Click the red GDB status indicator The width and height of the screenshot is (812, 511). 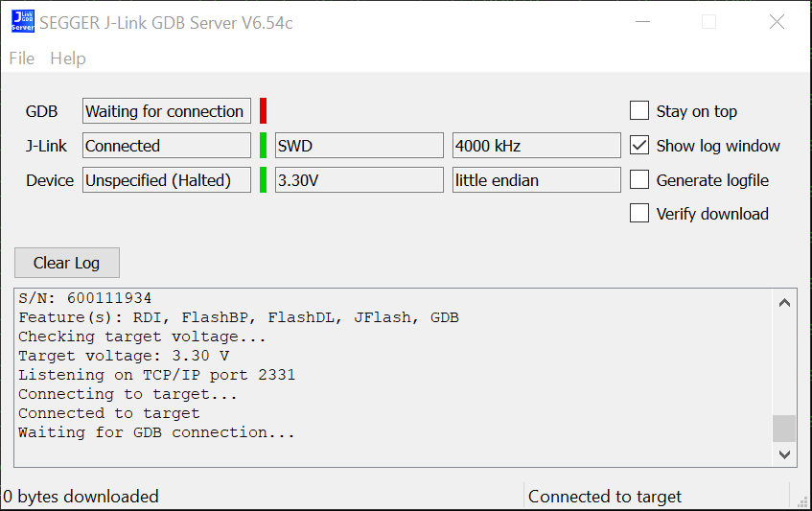point(264,111)
